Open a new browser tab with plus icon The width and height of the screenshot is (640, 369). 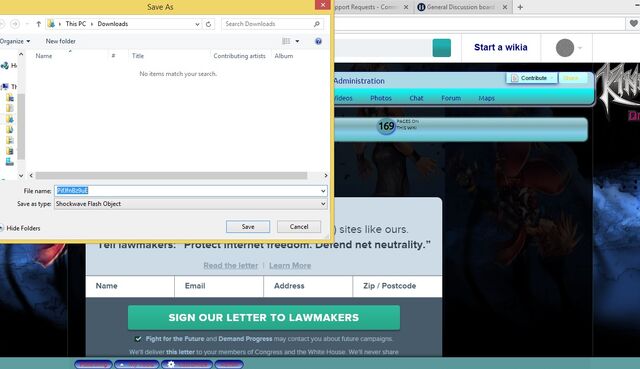pyautogui.click(x=520, y=7)
